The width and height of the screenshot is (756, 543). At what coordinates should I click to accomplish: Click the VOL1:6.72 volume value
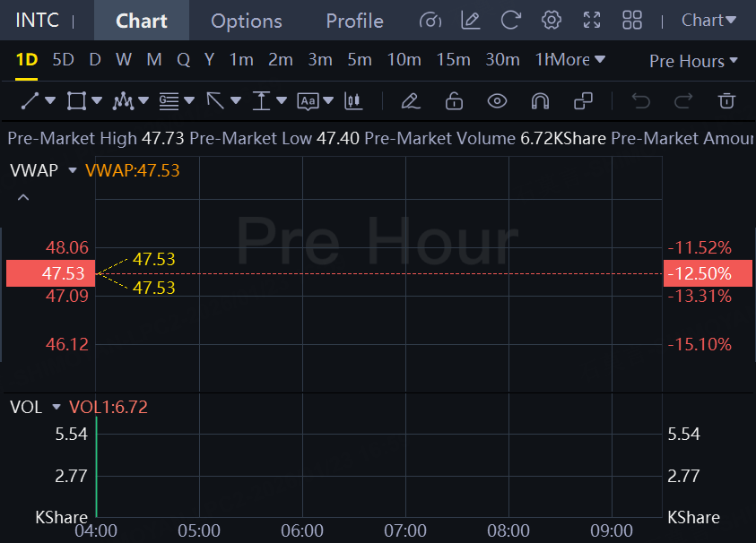(109, 407)
